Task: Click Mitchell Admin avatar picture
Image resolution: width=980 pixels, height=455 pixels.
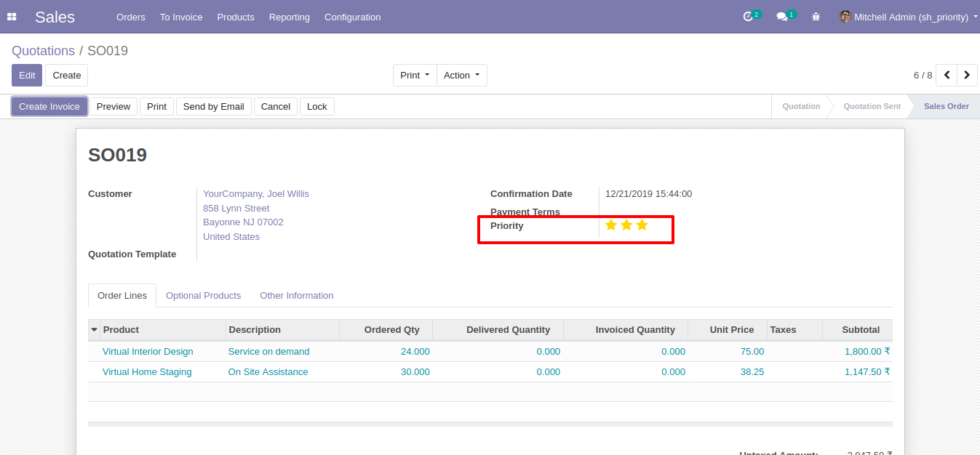Action: point(845,17)
